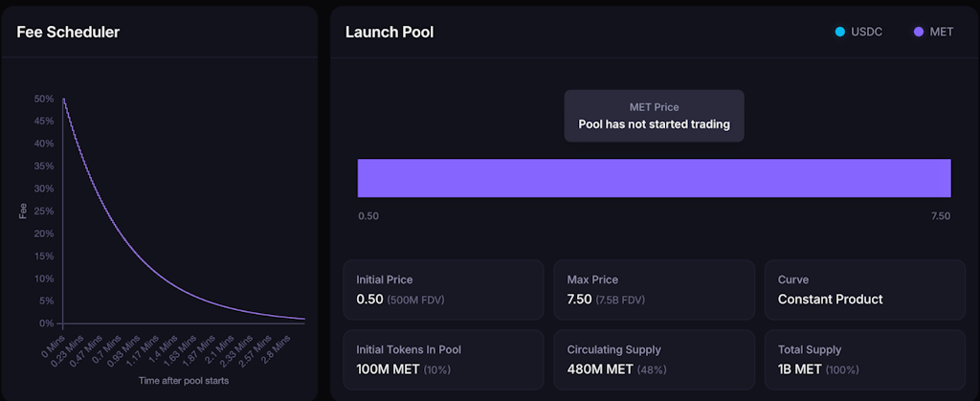This screenshot has height=401, width=980.
Task: Click the purple MET legend dot
Action: (919, 32)
